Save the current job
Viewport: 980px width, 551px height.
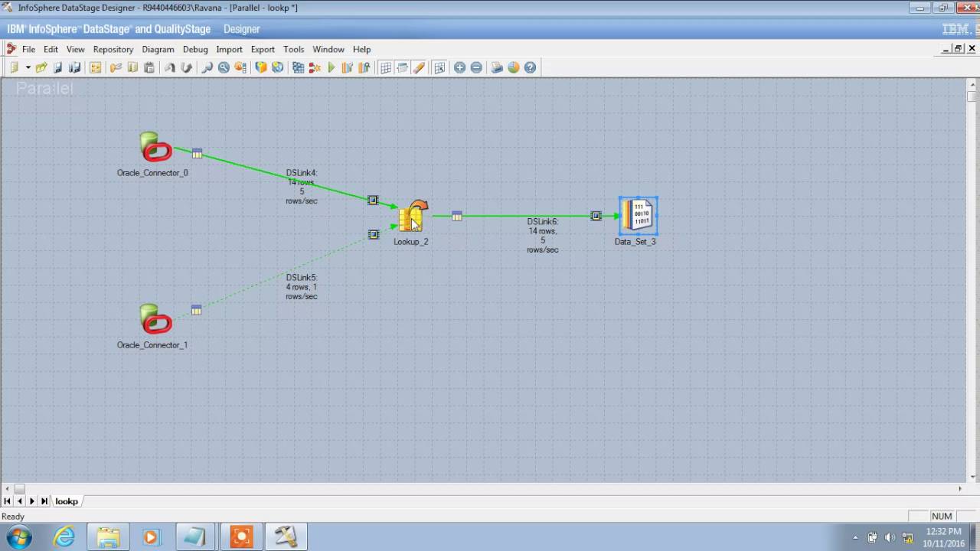[x=57, y=67]
